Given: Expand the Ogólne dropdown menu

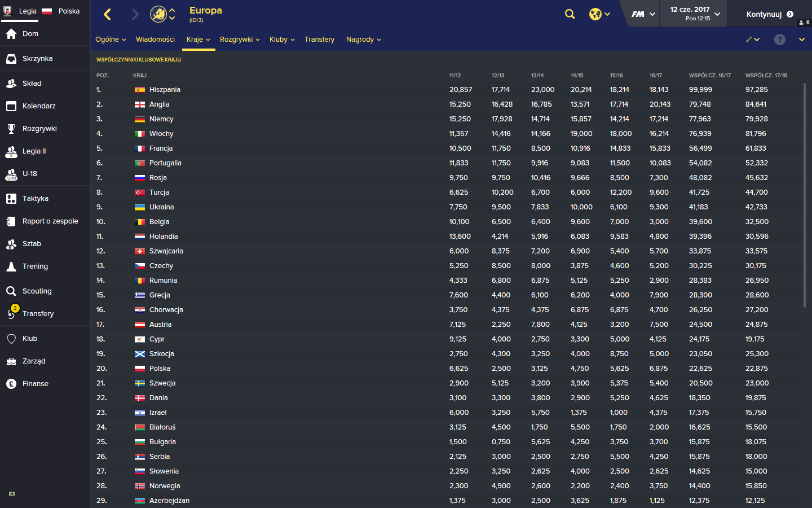Looking at the screenshot, I should coord(111,40).
